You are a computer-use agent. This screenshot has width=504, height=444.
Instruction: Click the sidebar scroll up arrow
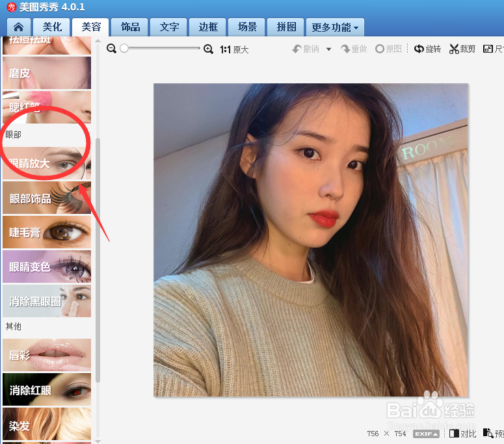point(98,41)
